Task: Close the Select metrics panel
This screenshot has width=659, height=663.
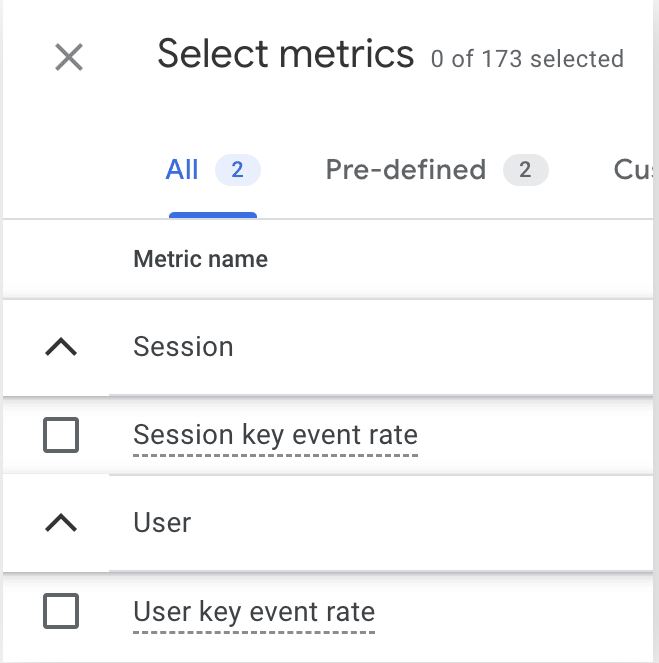Action: point(69,57)
